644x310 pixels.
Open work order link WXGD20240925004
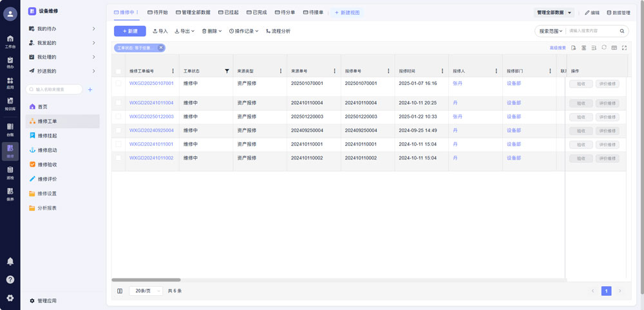(x=151, y=130)
